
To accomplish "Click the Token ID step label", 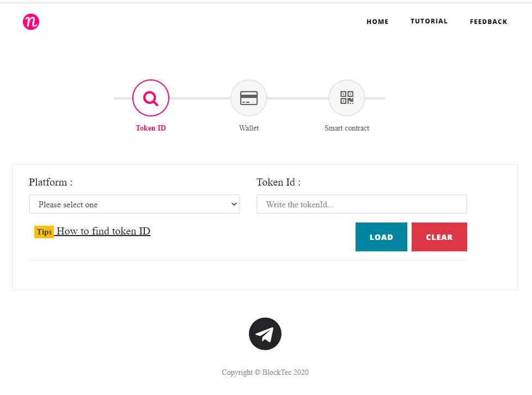I will 151,128.
